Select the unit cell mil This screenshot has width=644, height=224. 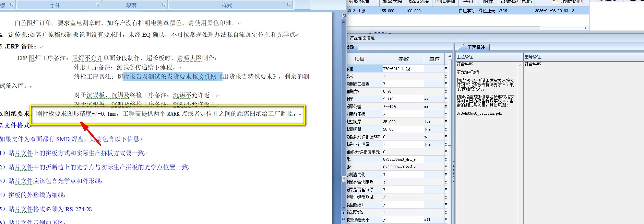(x=434, y=220)
